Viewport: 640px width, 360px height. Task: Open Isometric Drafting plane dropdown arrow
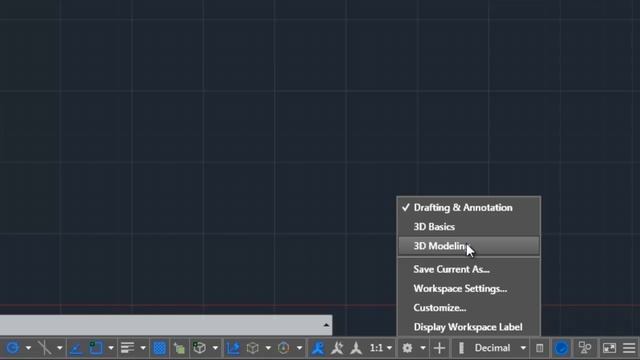coord(59,348)
